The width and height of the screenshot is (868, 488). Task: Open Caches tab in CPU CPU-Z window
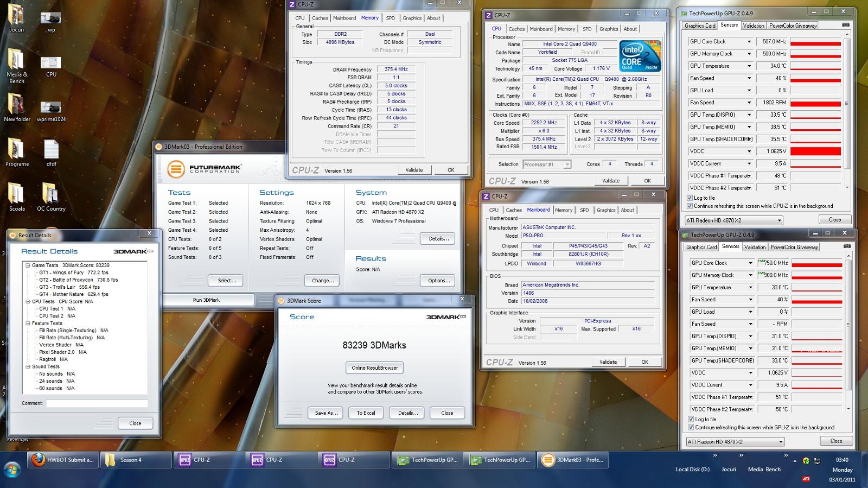[516, 29]
